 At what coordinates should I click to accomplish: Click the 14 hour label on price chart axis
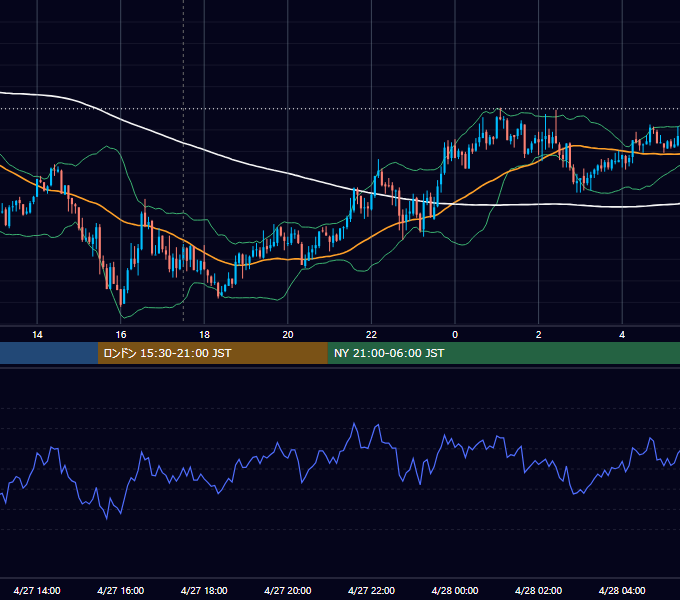point(37,335)
